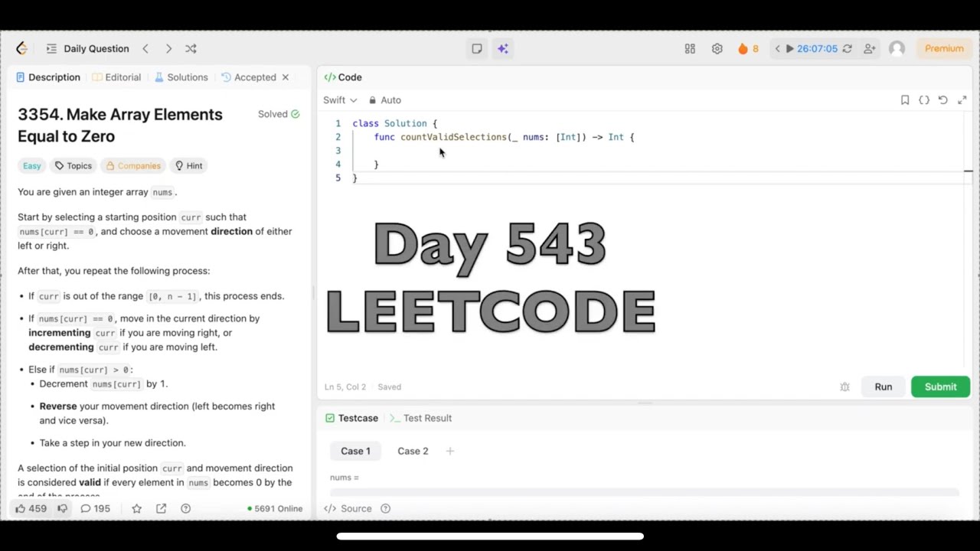Click the bookmark icon in code toolbar
This screenshot has width=980, height=551.
pyautogui.click(x=905, y=100)
